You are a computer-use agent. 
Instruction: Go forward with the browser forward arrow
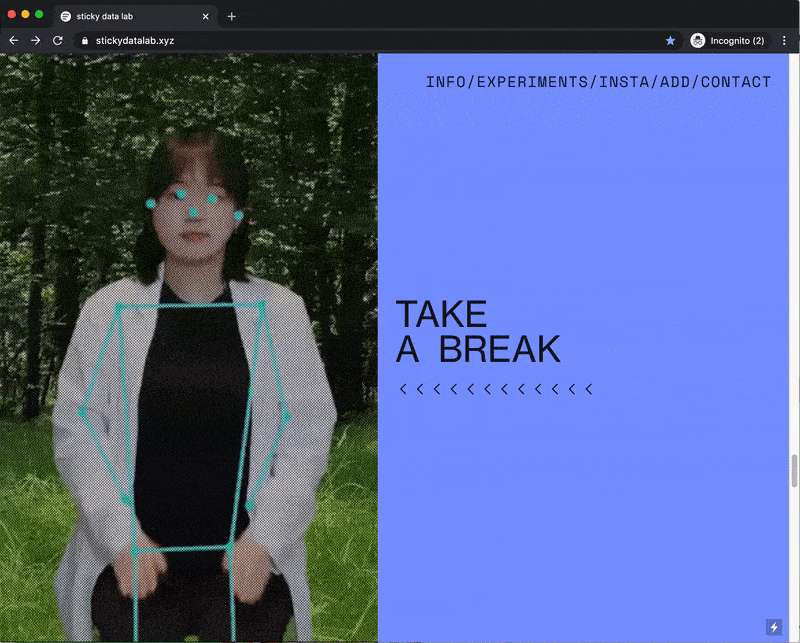pyautogui.click(x=36, y=40)
